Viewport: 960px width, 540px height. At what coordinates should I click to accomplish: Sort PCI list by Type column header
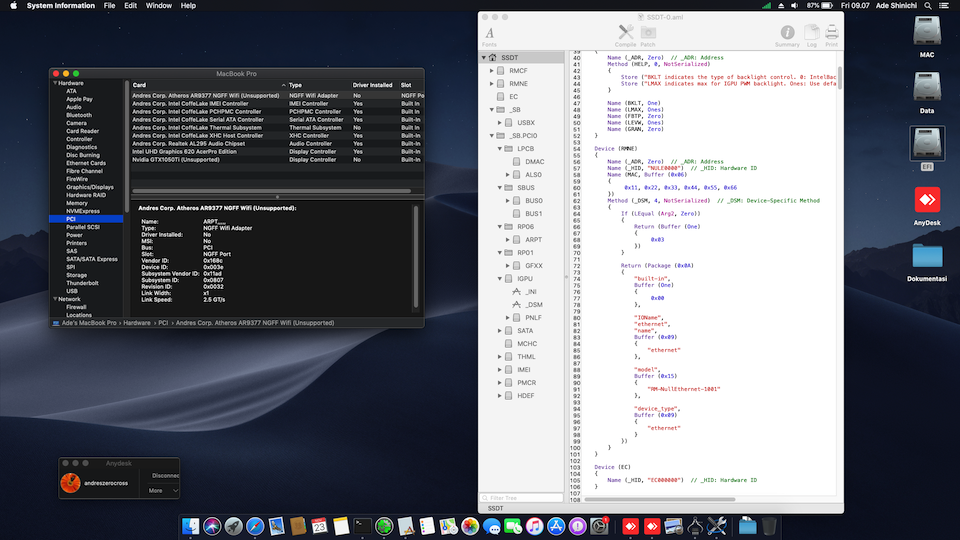coord(318,85)
